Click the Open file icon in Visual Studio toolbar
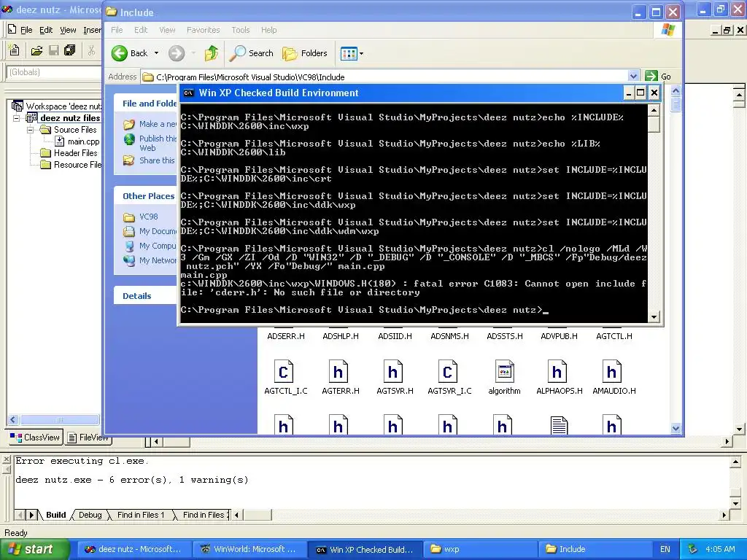Viewport: 747px width, 560px height. pyautogui.click(x=36, y=50)
